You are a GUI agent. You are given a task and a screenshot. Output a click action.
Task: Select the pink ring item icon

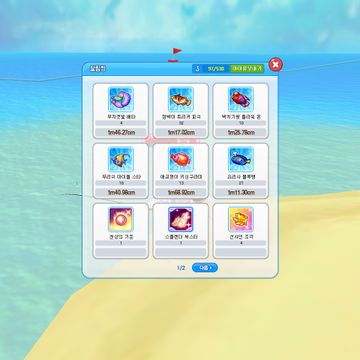tap(121, 219)
